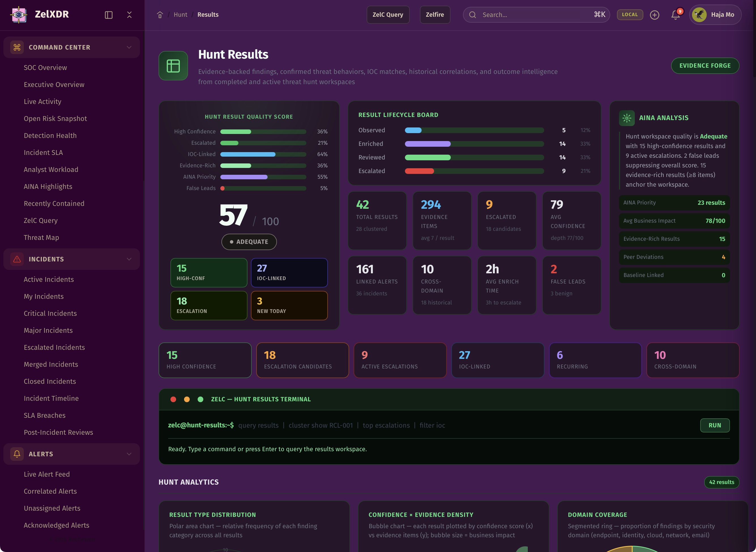Toggle the LOCAL environment badge
Image resolution: width=756 pixels, height=552 pixels.
click(630, 15)
